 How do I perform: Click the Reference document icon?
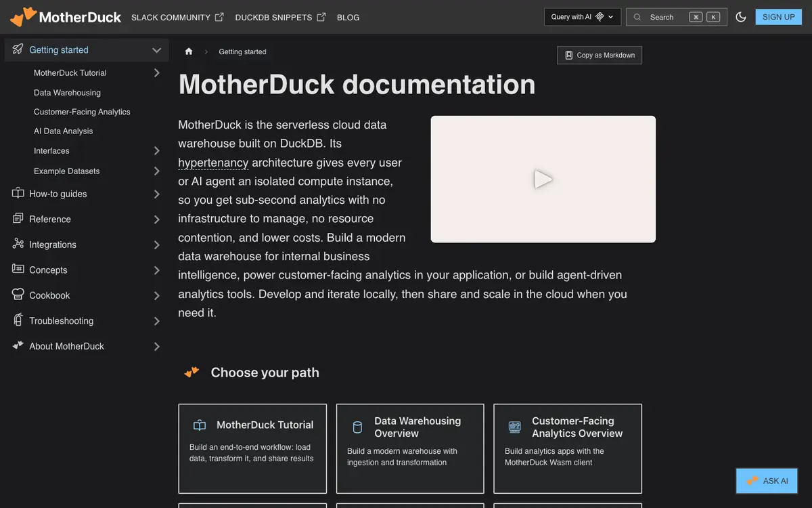click(18, 218)
